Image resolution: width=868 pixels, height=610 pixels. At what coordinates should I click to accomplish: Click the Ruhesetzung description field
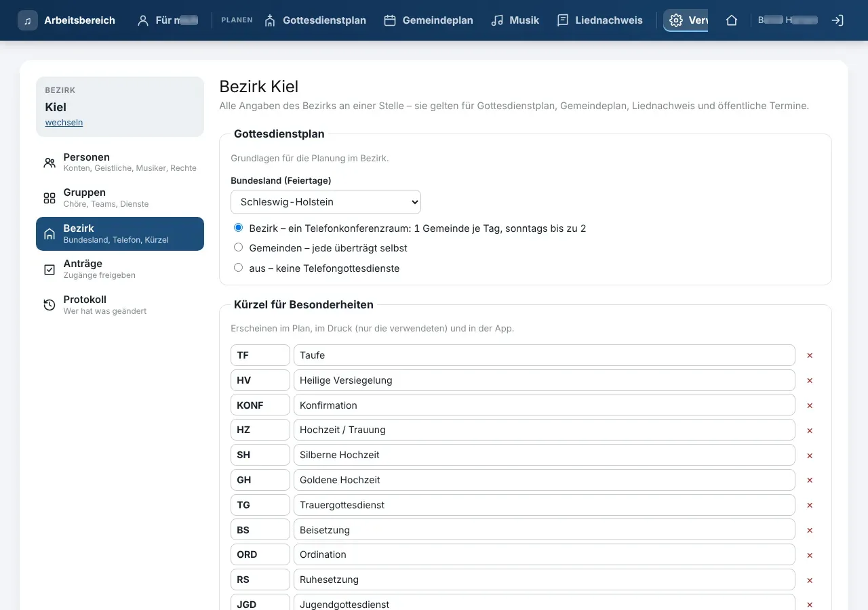coord(545,579)
